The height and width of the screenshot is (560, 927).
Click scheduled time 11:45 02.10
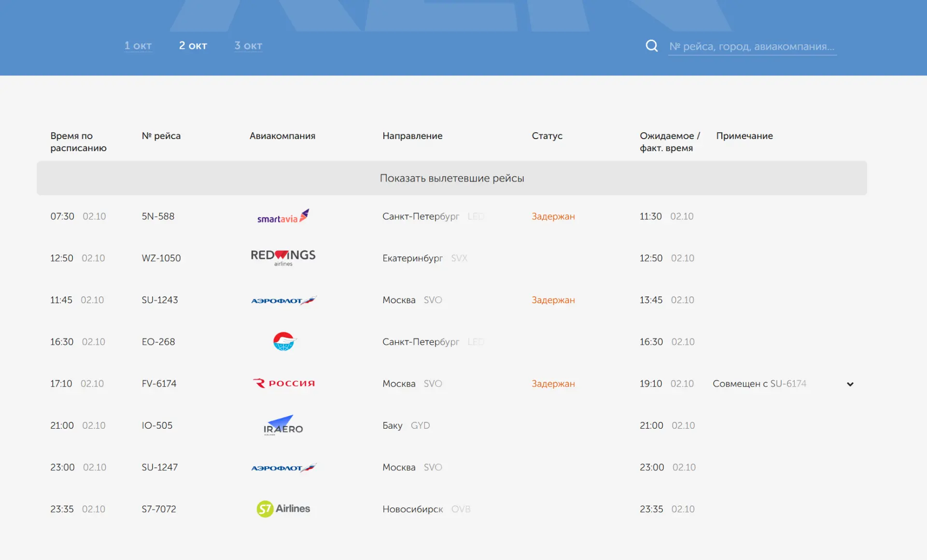77,300
